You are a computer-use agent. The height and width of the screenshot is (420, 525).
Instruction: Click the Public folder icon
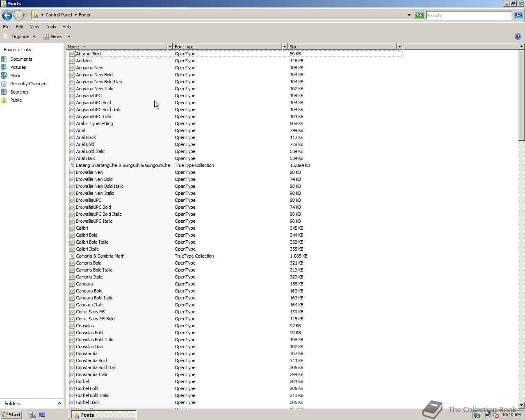coord(4,100)
